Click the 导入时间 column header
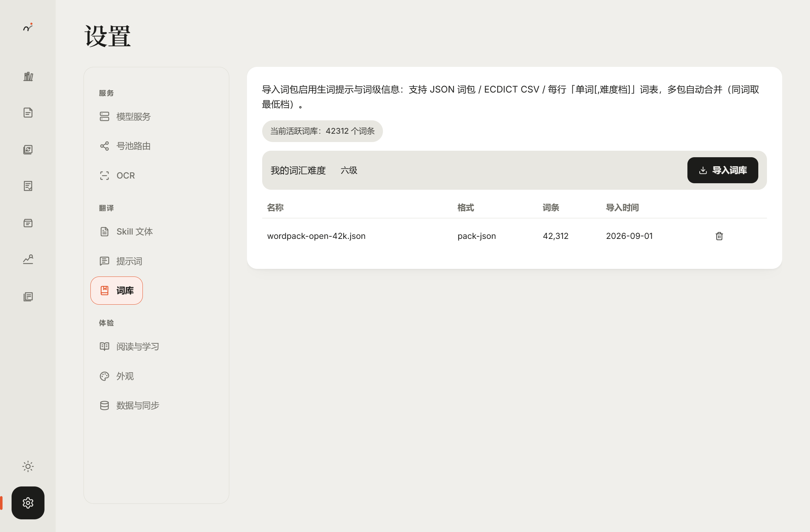This screenshot has width=810, height=532. (x=622, y=207)
